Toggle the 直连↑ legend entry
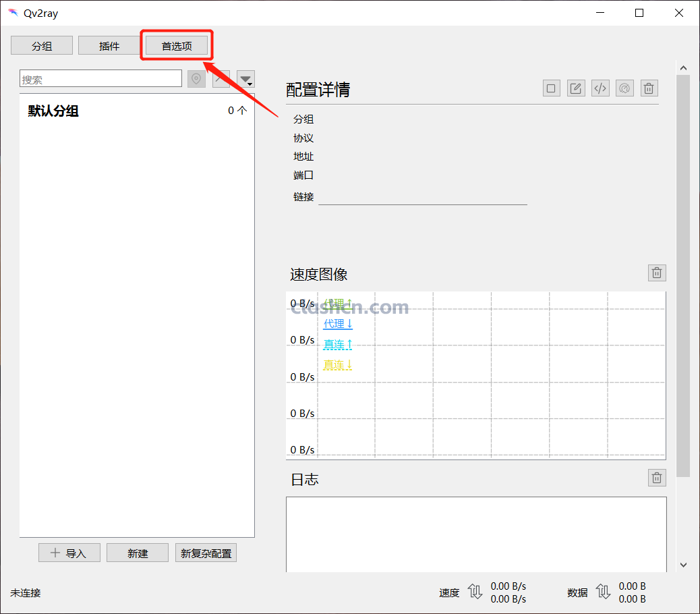Image resolution: width=700 pixels, height=614 pixels. tap(338, 344)
